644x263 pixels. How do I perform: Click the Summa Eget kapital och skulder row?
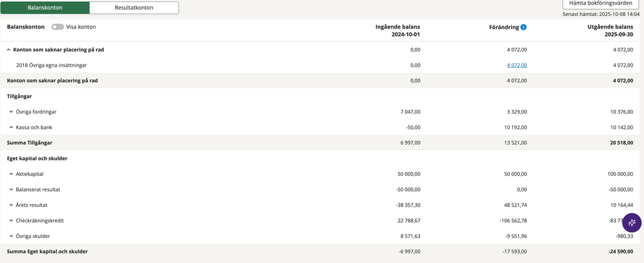pyautogui.click(x=47, y=251)
